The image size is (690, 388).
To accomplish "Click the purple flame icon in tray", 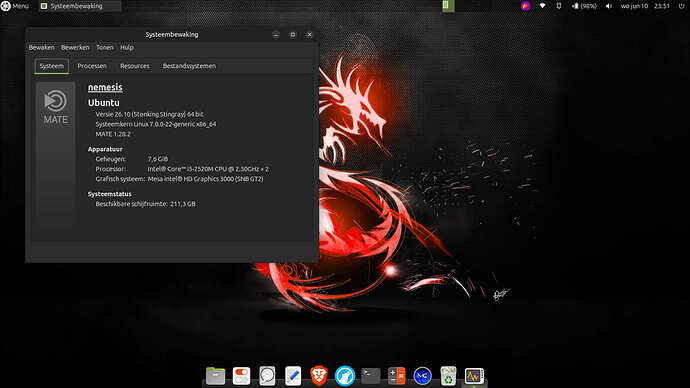I will 525,6.
